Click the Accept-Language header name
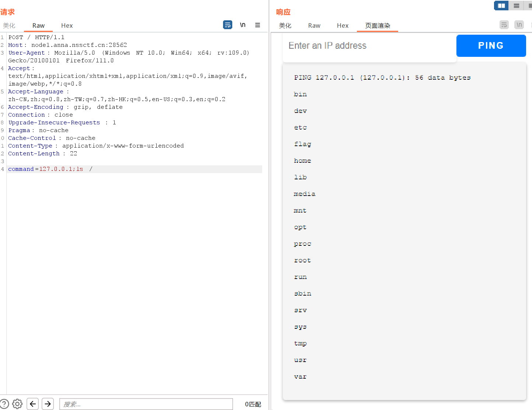The height and width of the screenshot is (410, 532). (36, 92)
